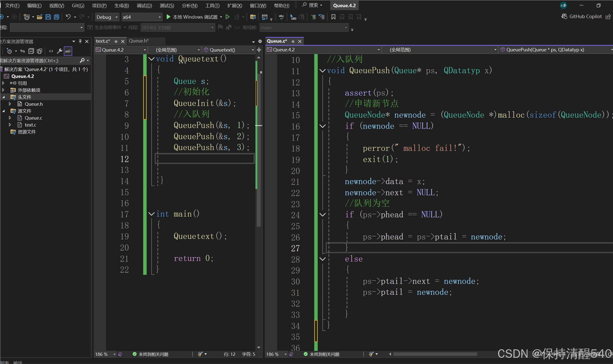Screen dimensions: 613x364
Task: Expand the Queue.c tree node
Action: tap(10, 118)
